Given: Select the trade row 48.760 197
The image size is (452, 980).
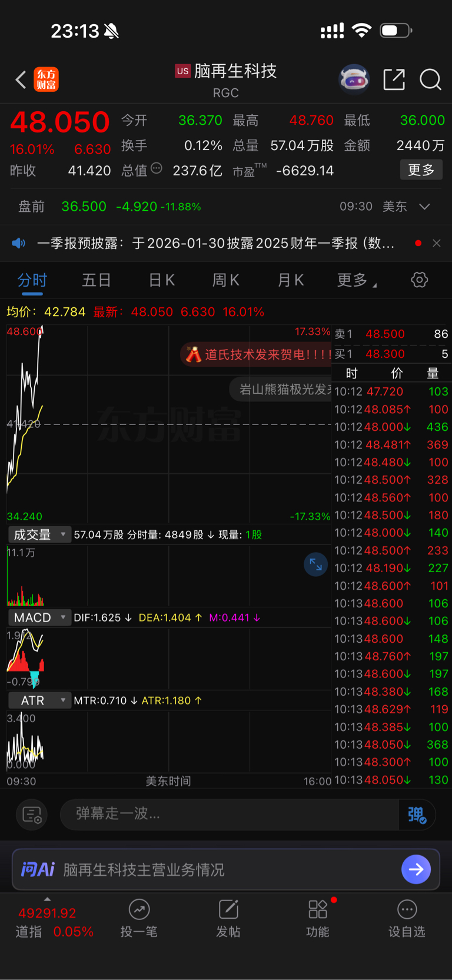Looking at the screenshot, I should [391, 656].
